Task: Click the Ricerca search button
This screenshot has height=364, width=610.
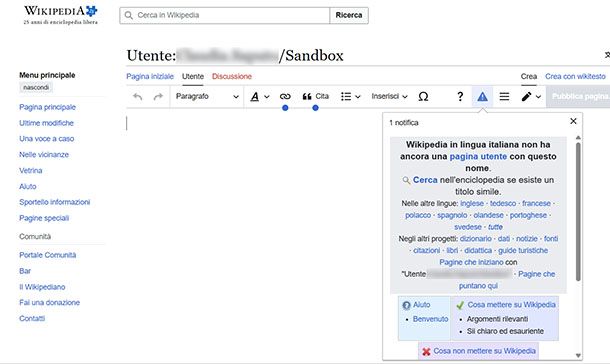Action: click(349, 15)
